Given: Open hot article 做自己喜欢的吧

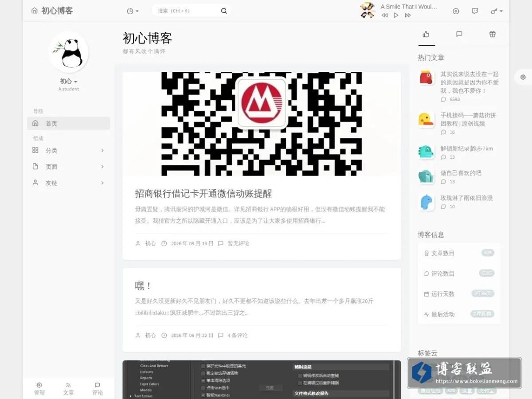Looking at the screenshot, I should tap(461, 173).
